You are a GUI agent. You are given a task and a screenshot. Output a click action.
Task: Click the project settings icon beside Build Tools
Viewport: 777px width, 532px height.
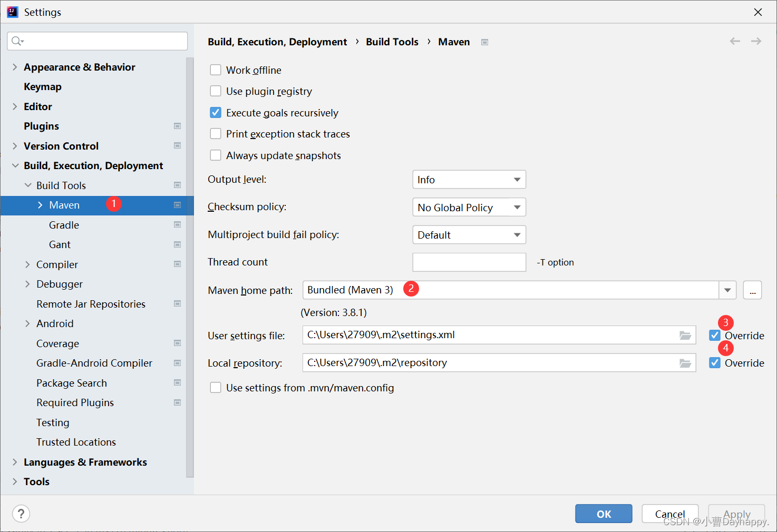178,185
